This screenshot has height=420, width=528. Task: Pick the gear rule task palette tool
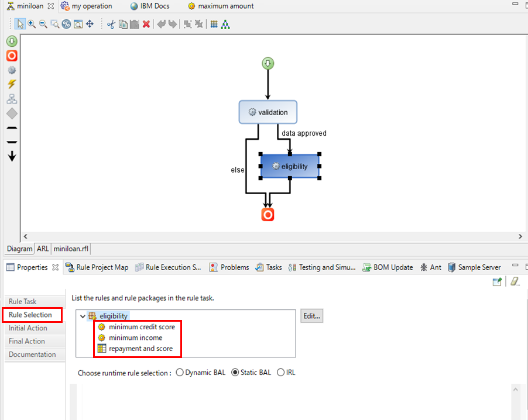[x=12, y=70]
